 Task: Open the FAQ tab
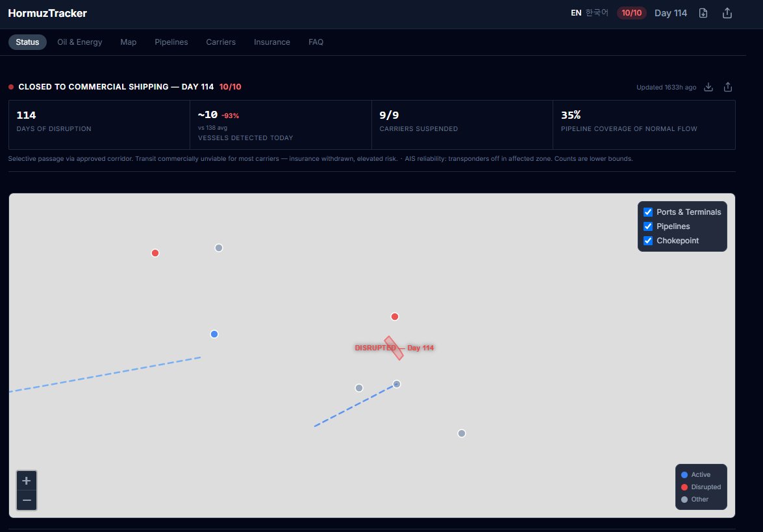click(316, 42)
